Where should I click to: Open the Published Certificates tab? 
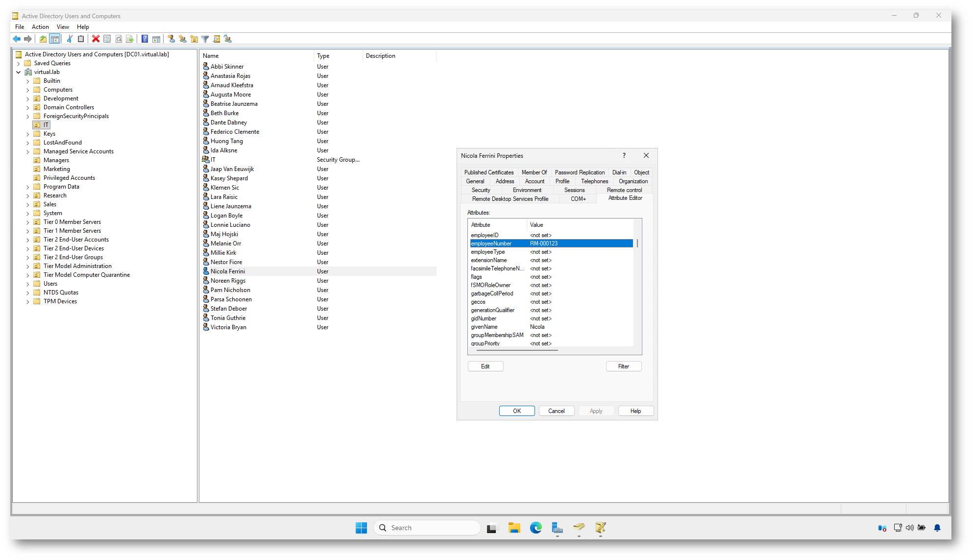click(489, 172)
